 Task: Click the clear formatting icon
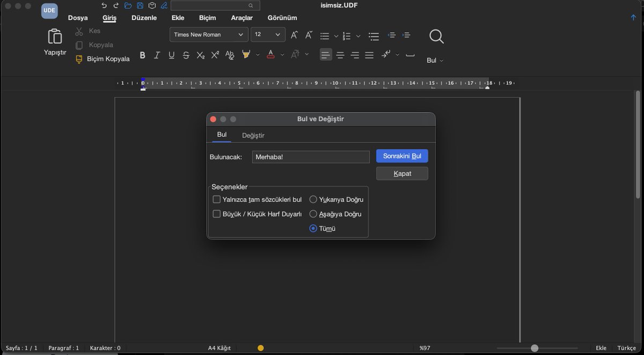coord(230,55)
